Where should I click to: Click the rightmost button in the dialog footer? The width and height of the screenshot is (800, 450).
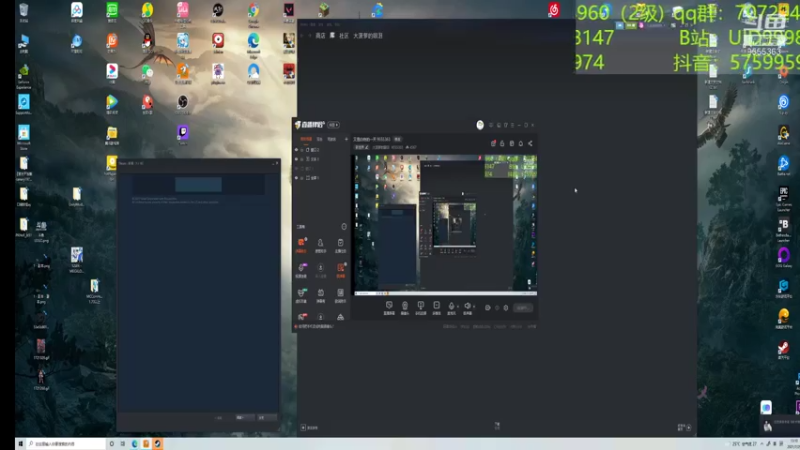pos(266,417)
